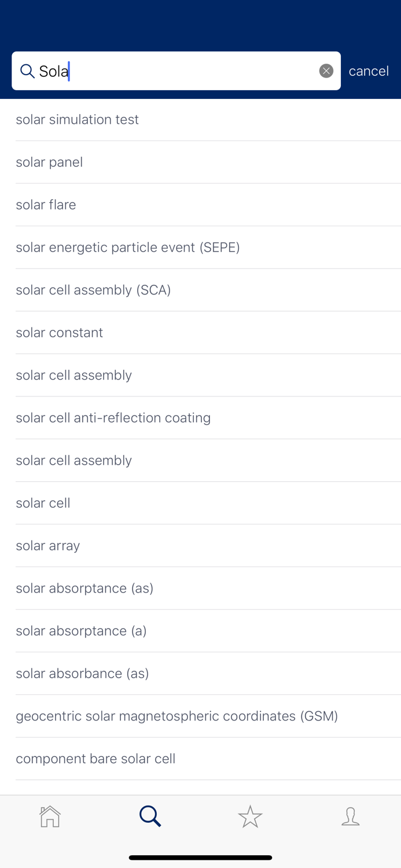Clear search text with the X icon
Image resolution: width=401 pixels, height=868 pixels.
click(326, 71)
